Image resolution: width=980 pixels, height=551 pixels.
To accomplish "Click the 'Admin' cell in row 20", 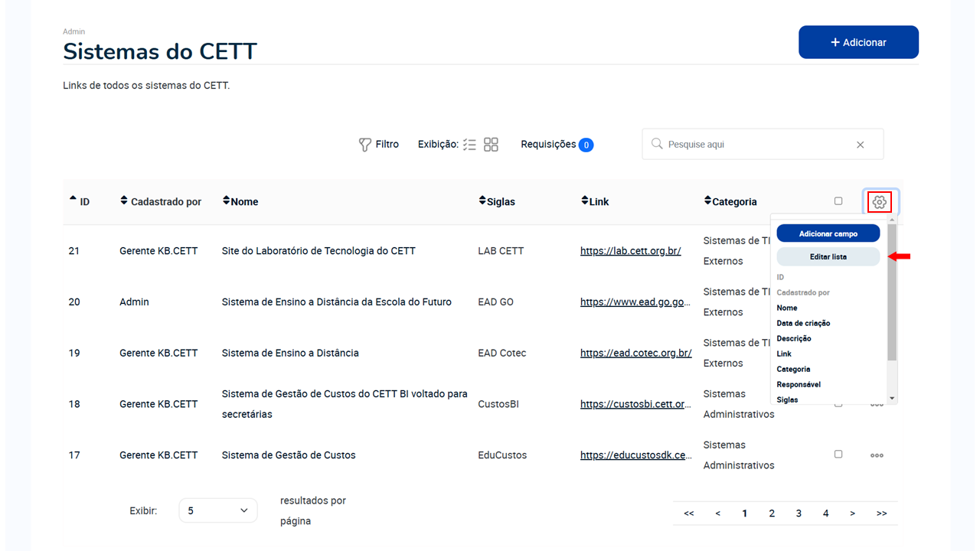I will [134, 302].
